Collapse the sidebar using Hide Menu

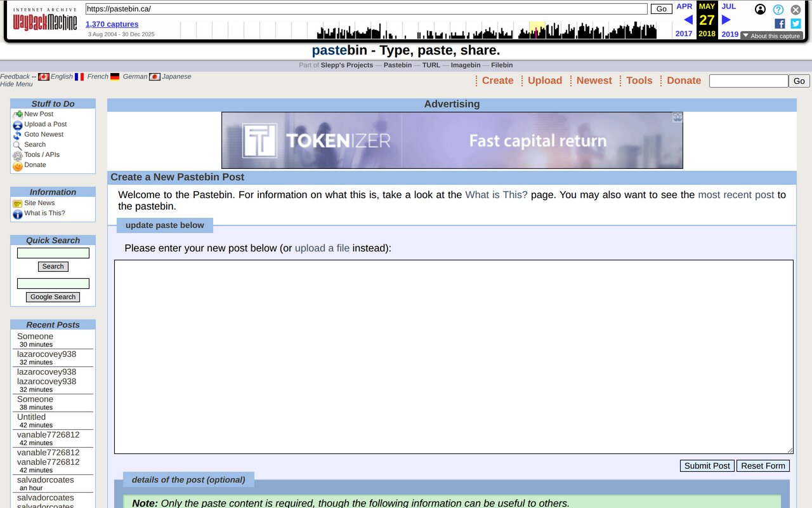16,84
